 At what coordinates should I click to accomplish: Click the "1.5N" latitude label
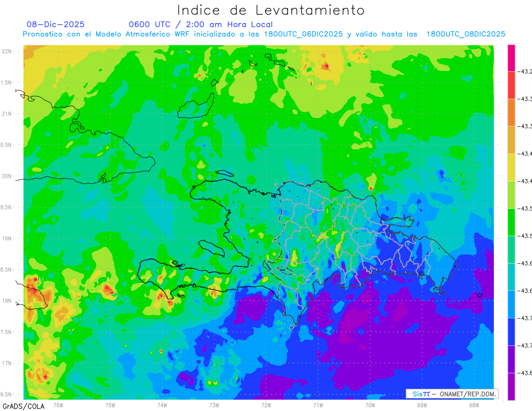click(x=7, y=82)
